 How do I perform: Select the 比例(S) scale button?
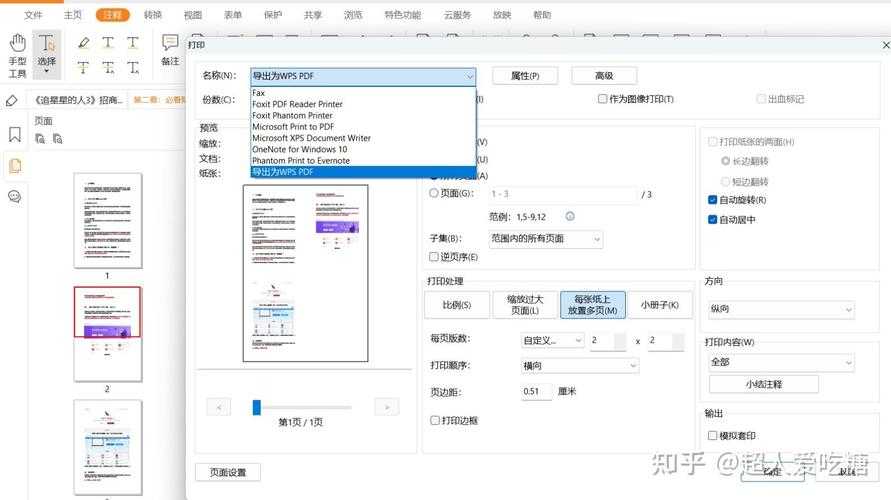(x=457, y=305)
